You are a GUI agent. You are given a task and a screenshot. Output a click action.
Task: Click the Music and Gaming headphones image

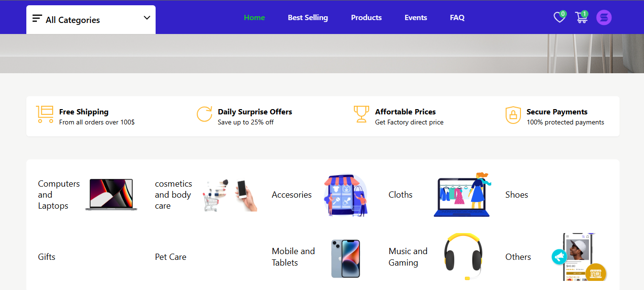click(x=462, y=257)
